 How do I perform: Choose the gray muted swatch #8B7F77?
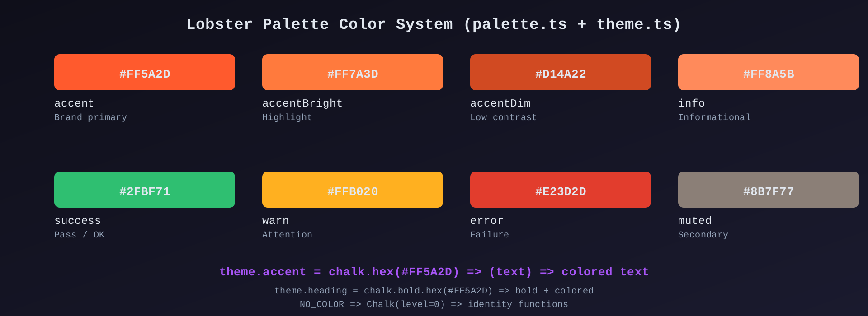[769, 190]
